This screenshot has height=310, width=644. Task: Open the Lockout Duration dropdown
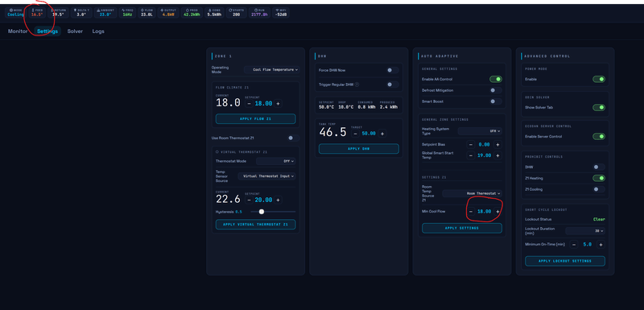[585, 231]
